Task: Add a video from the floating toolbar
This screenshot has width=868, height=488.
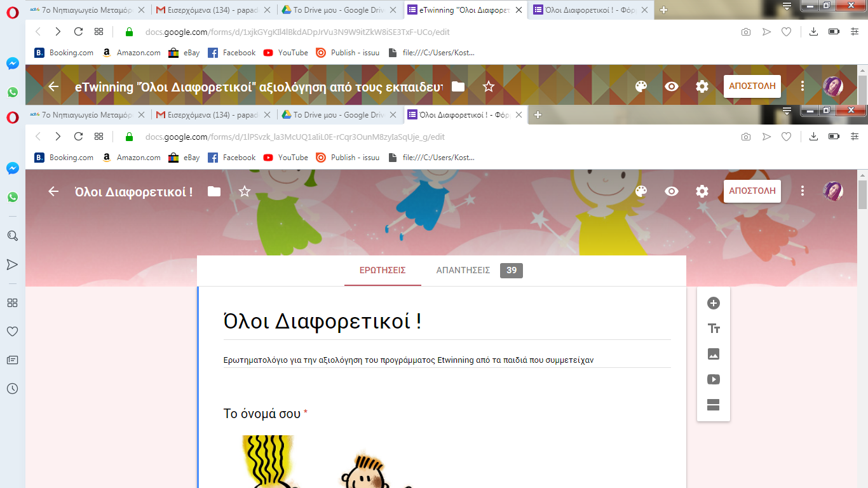Action: coord(713,379)
